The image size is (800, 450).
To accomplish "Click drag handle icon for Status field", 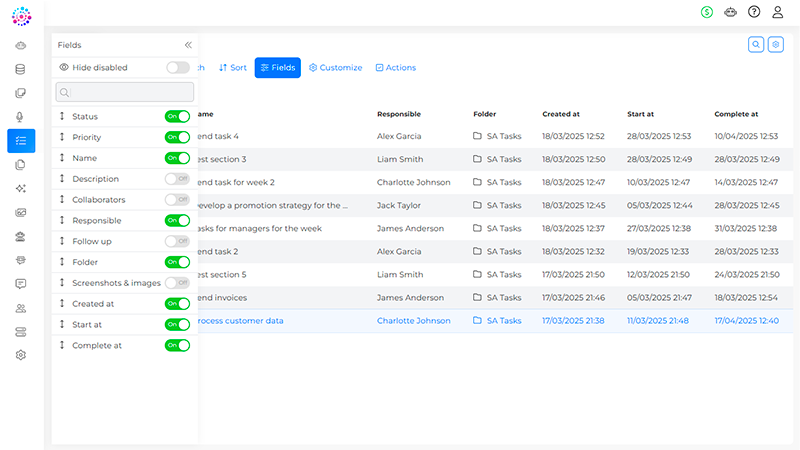I will click(x=62, y=116).
